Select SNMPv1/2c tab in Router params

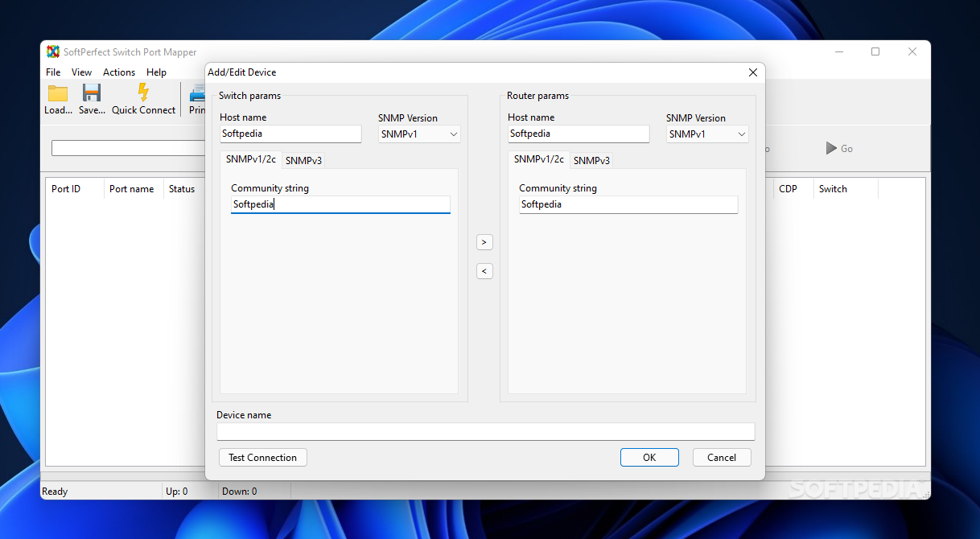(539, 159)
